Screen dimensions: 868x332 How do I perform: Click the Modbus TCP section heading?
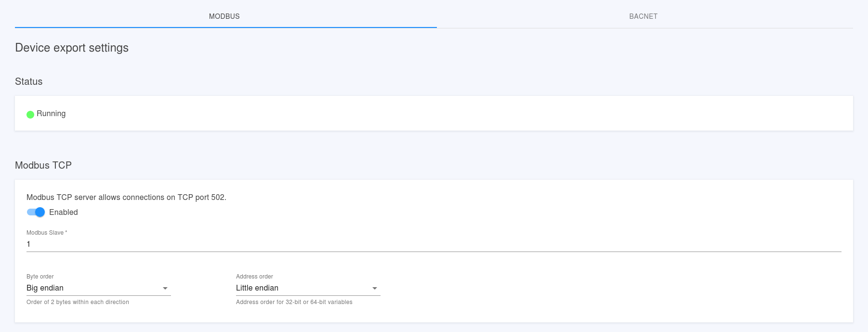pos(43,165)
